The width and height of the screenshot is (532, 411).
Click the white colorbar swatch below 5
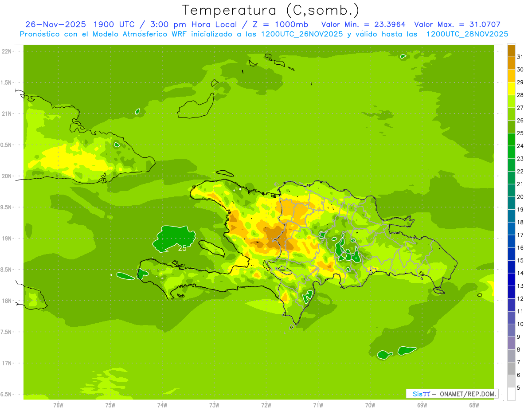click(x=511, y=394)
